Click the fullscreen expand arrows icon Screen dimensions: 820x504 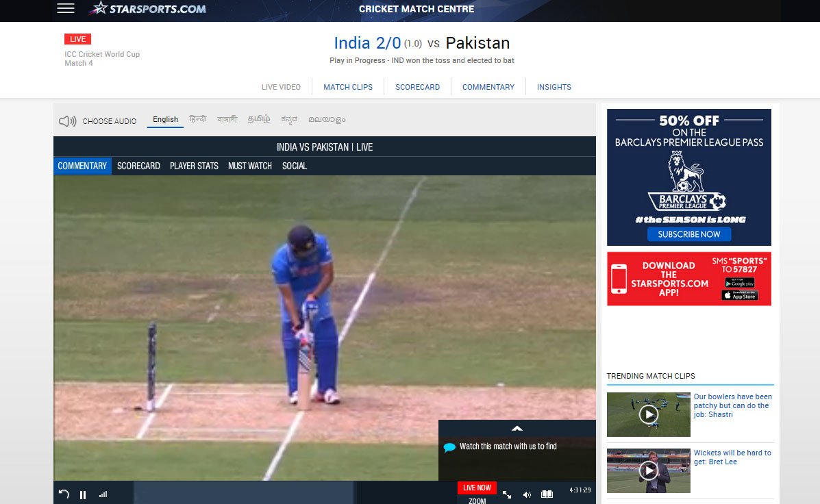[507, 494]
